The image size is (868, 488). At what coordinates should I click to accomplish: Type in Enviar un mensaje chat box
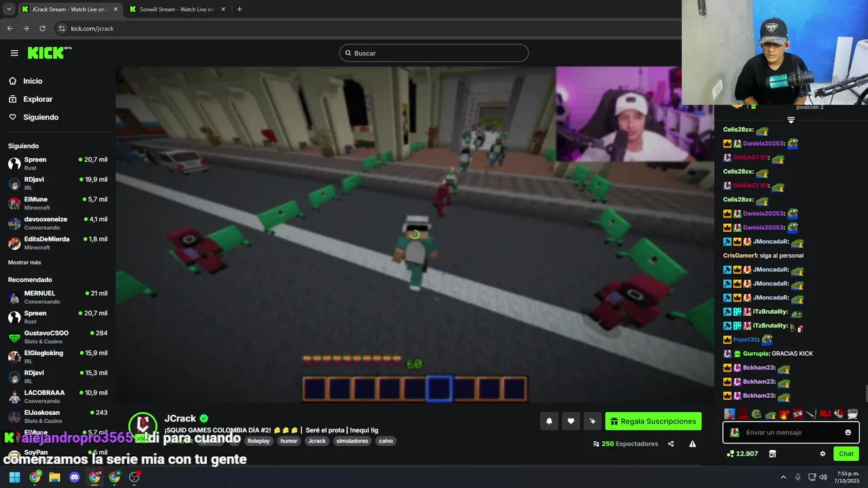click(791, 432)
